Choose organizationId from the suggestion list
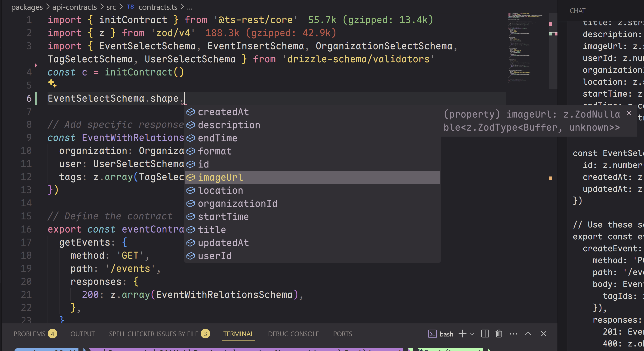The height and width of the screenshot is (351, 644). [237, 204]
